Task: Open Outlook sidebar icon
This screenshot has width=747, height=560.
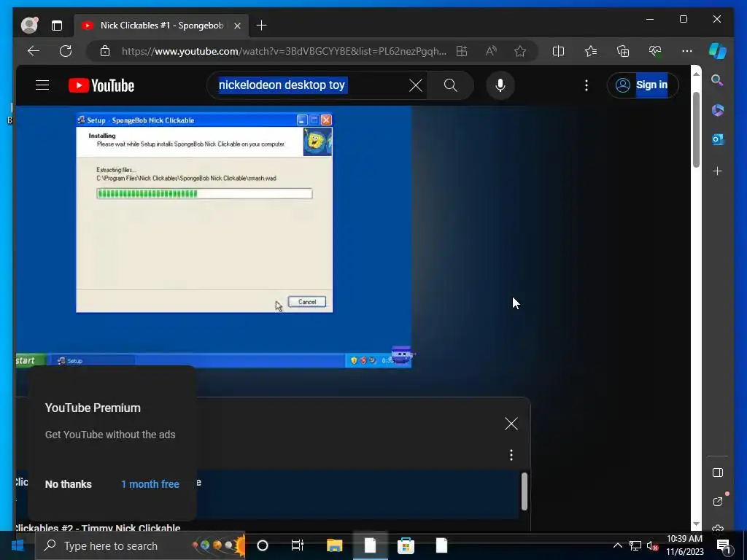Action: click(x=718, y=139)
